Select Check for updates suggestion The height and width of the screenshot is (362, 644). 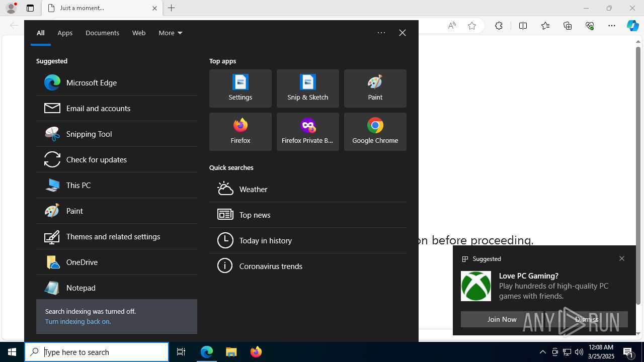coord(116,159)
